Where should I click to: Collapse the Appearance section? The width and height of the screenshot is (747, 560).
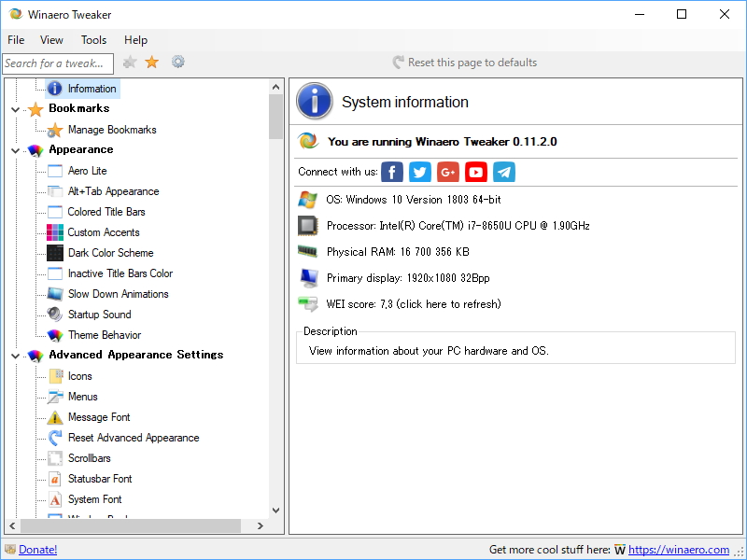point(15,149)
